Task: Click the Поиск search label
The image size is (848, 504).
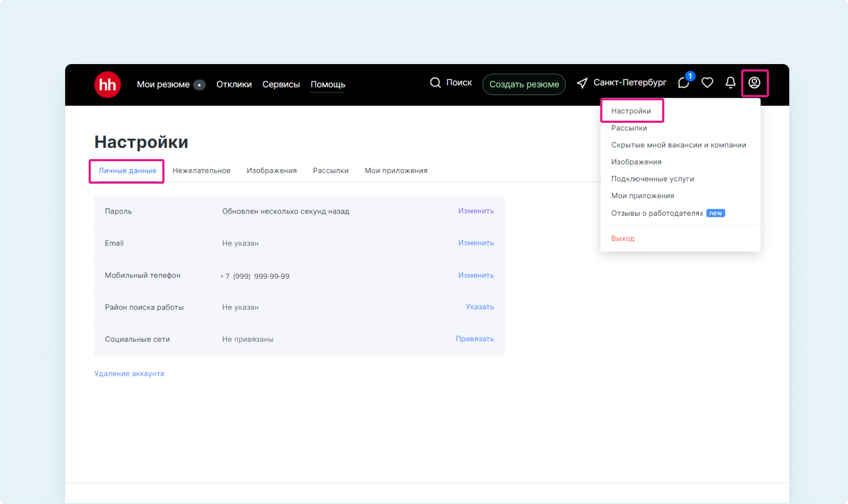Action: 459,82
